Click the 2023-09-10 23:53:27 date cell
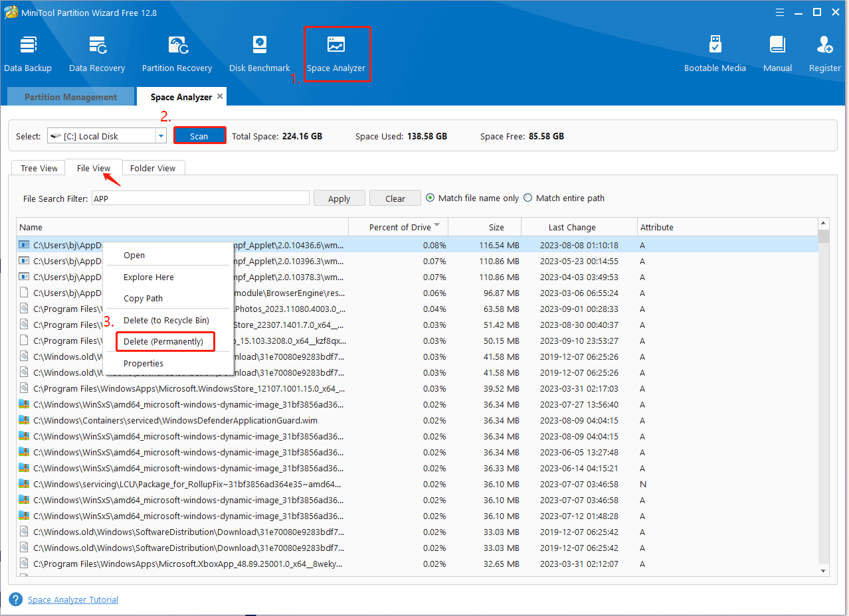The image size is (849, 616). pos(579,341)
